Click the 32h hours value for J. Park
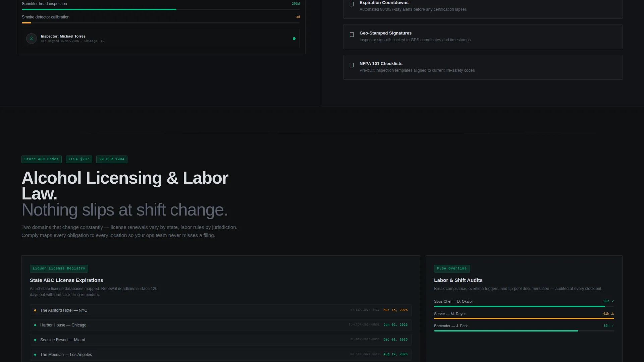 click(x=606, y=326)
